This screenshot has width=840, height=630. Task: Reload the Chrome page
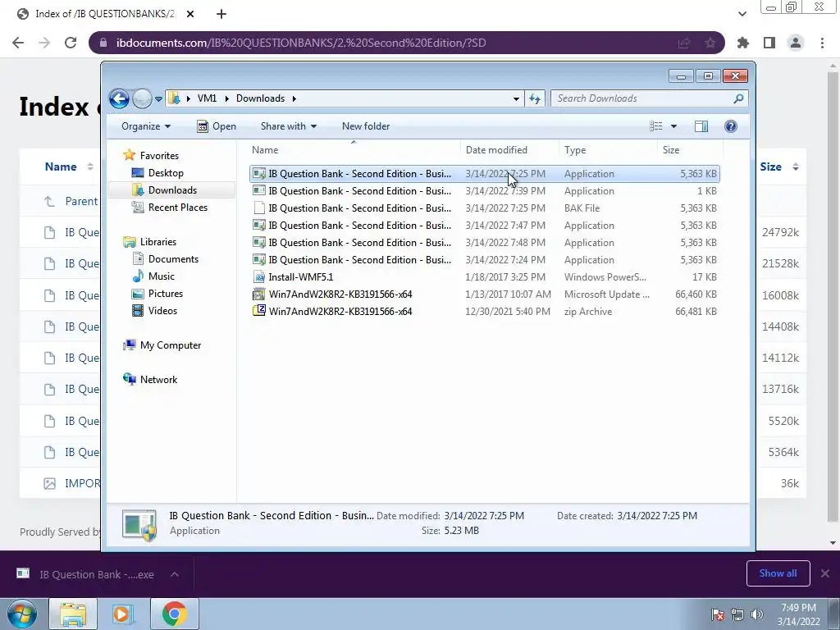71,43
